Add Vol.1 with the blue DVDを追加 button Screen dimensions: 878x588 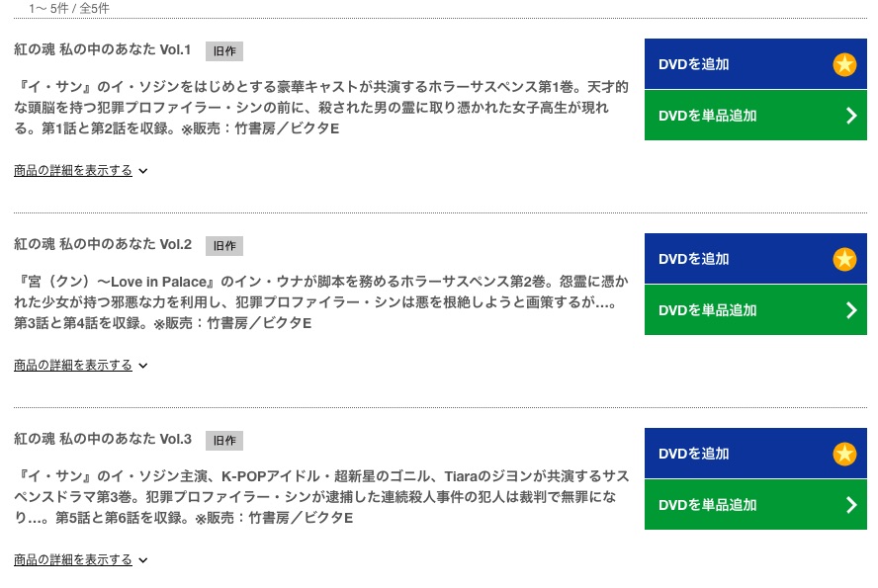coord(755,64)
